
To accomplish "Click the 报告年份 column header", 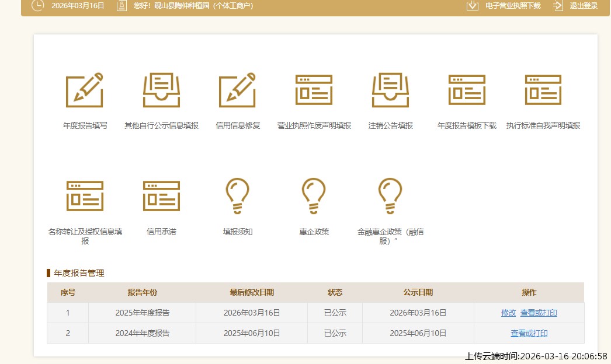I will tap(142, 292).
